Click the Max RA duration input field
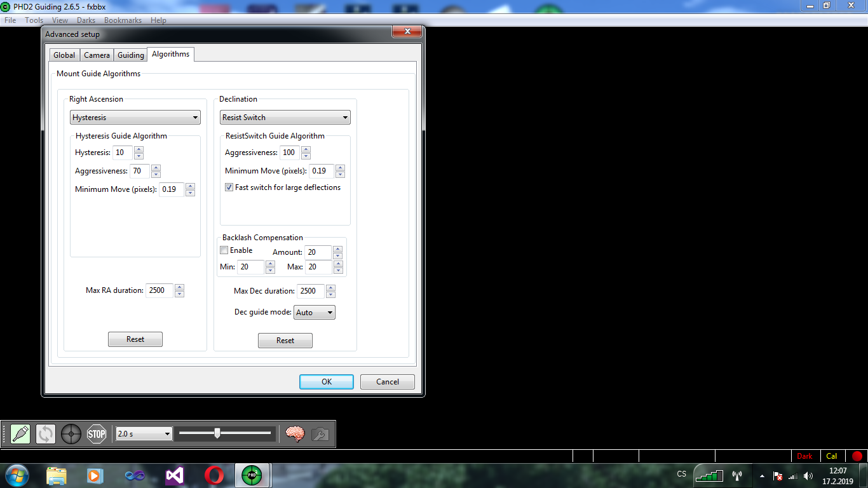868x488 pixels. click(x=159, y=290)
